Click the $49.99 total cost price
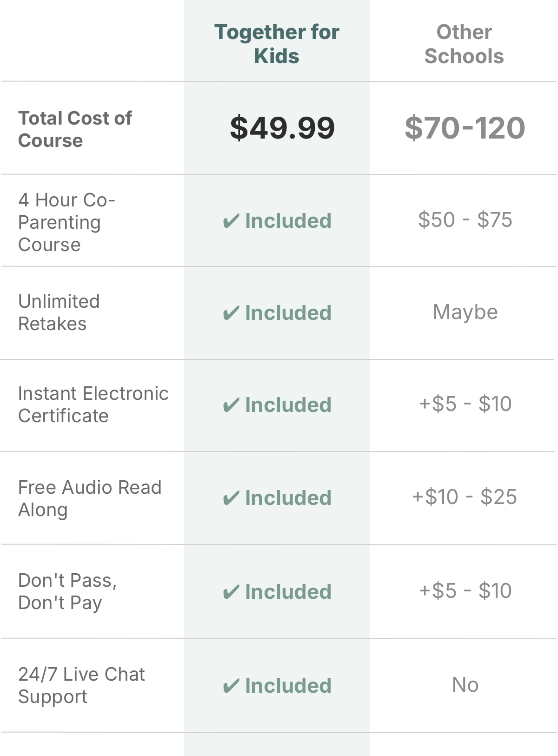 point(282,128)
